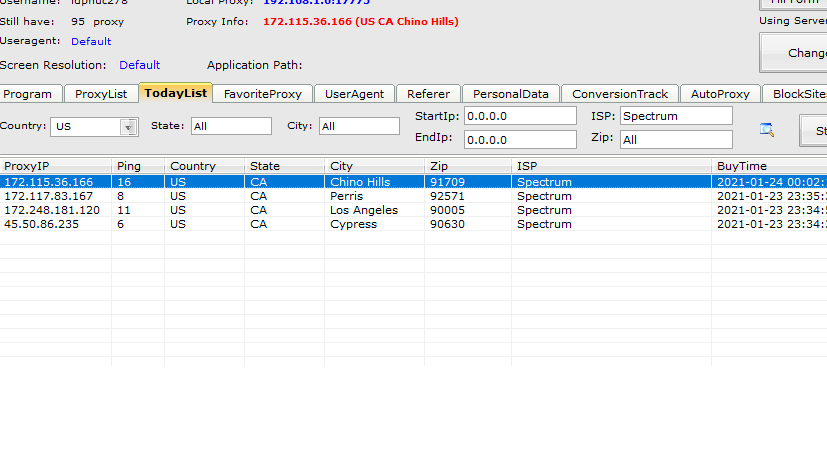Screen dimensions: 827x460
Task: Click the City filter field
Action: pos(359,126)
